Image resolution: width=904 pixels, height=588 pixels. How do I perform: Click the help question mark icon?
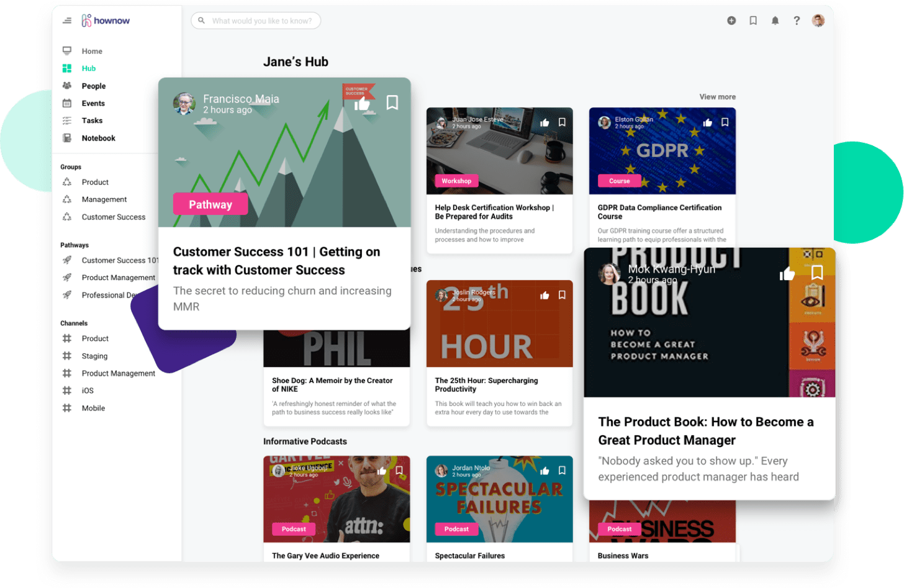point(797,20)
